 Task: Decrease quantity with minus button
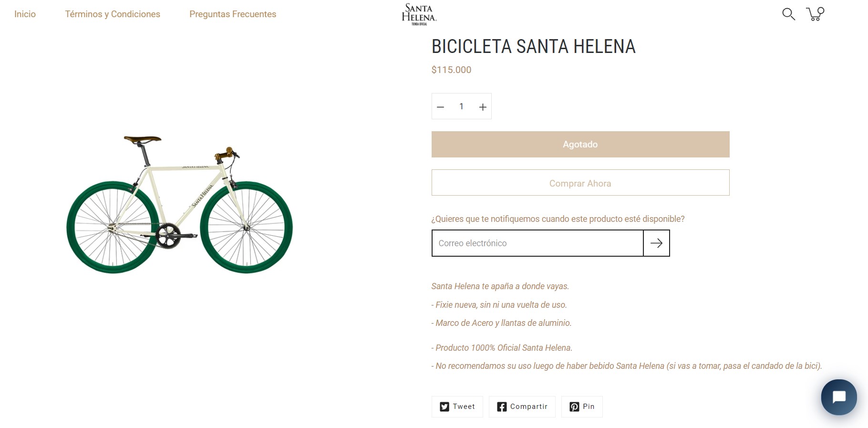[441, 107]
